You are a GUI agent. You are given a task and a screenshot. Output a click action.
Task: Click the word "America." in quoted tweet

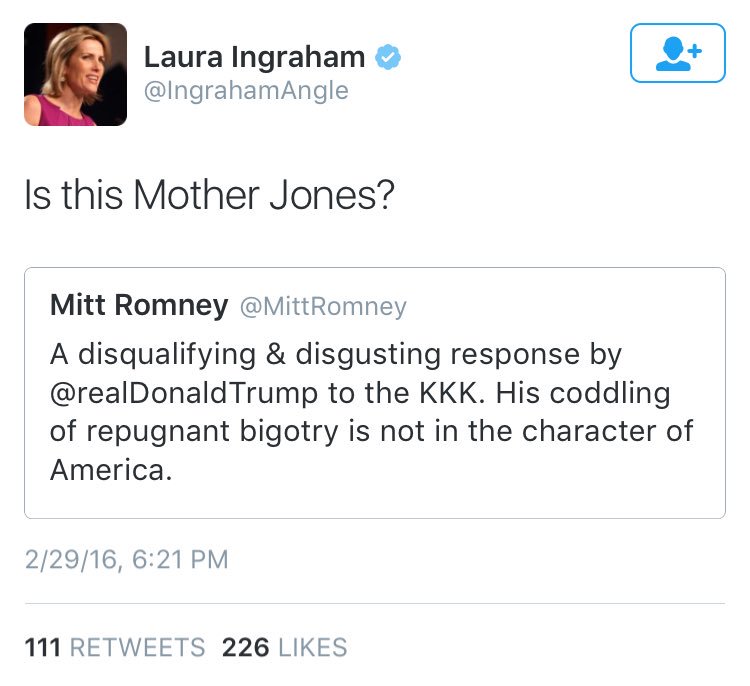point(111,469)
